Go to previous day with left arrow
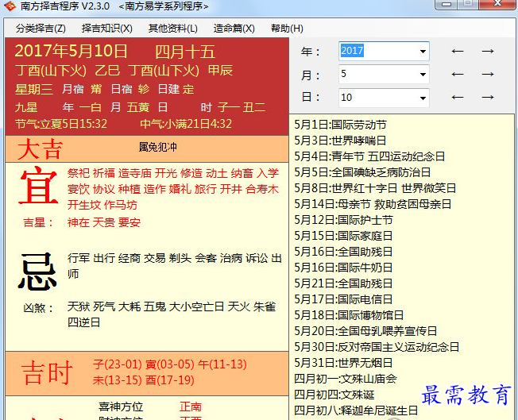 tap(458, 98)
